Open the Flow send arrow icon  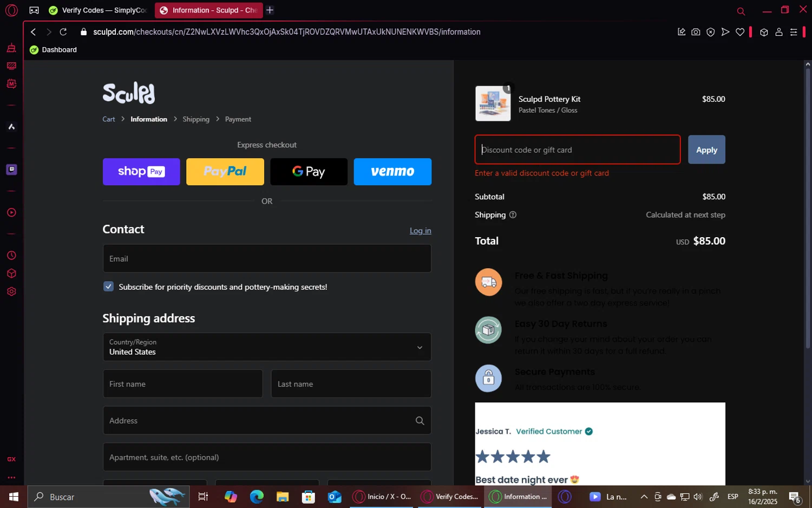(x=725, y=32)
